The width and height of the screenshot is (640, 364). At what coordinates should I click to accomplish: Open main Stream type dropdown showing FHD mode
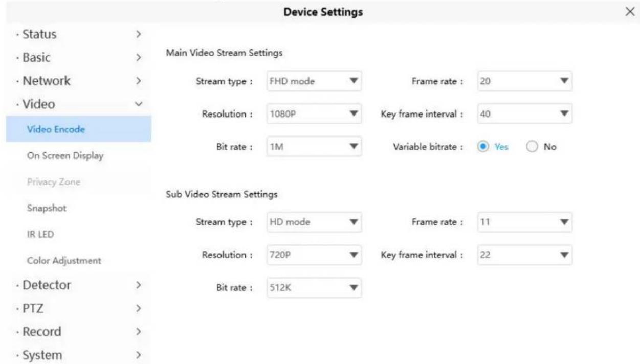[314, 81]
